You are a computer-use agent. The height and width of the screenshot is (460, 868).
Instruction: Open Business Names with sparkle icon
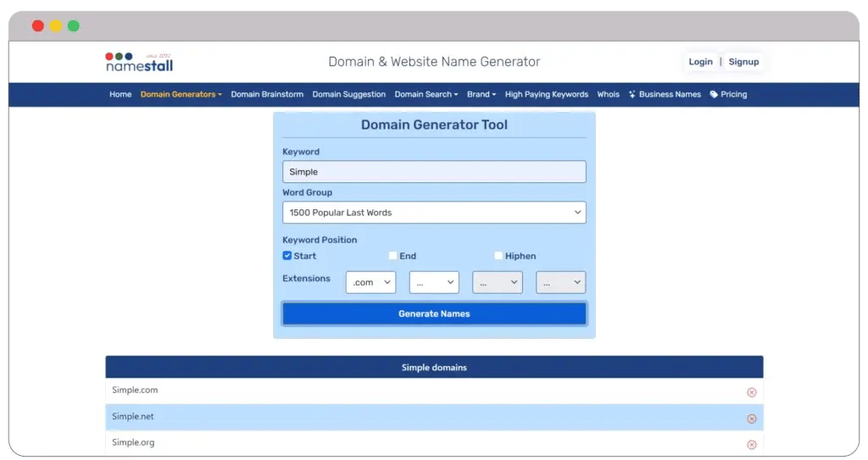(x=665, y=94)
